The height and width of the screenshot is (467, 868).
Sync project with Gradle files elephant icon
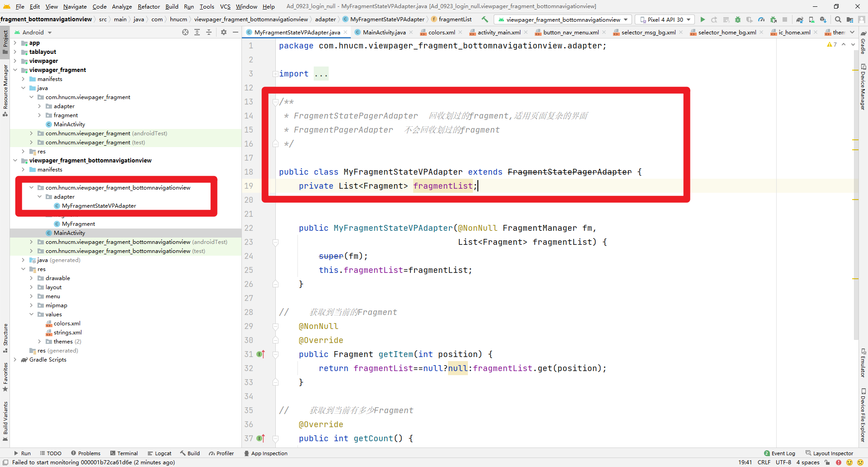click(800, 19)
